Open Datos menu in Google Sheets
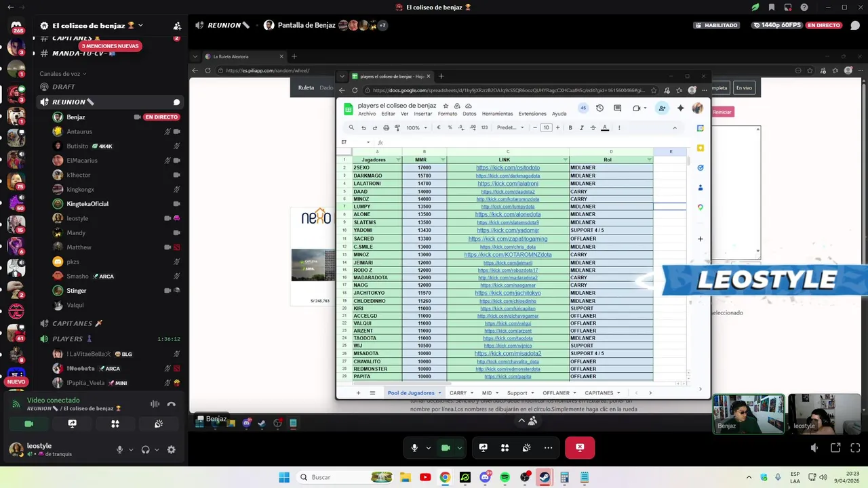This screenshot has height=488, width=868. [469, 114]
